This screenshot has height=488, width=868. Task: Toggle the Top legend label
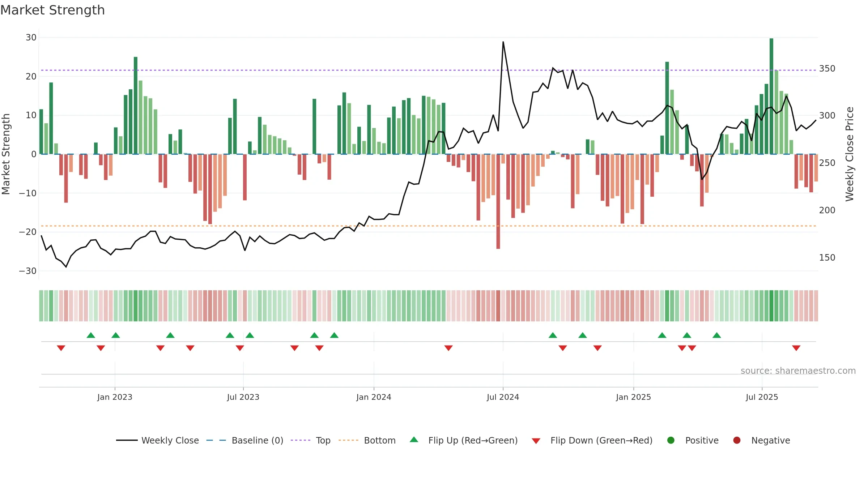(x=323, y=440)
